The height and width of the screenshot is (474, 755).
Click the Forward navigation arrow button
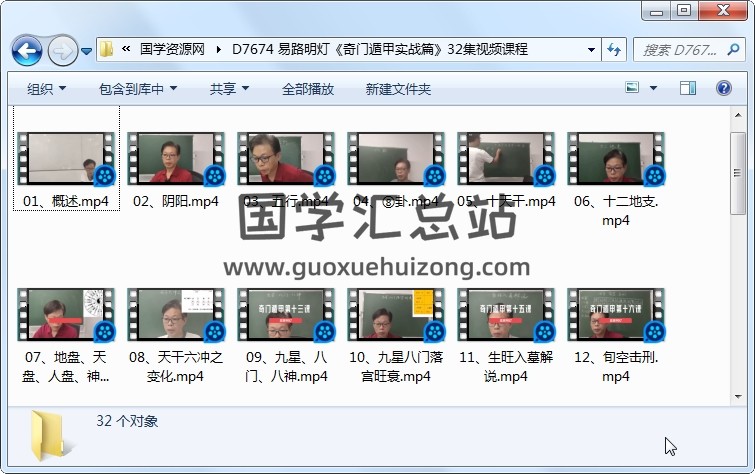tap(63, 51)
